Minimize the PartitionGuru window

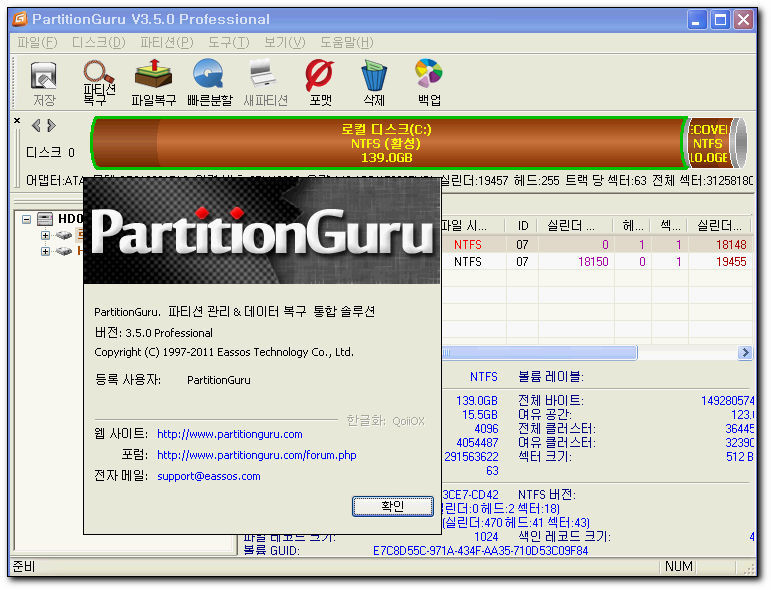click(x=696, y=20)
